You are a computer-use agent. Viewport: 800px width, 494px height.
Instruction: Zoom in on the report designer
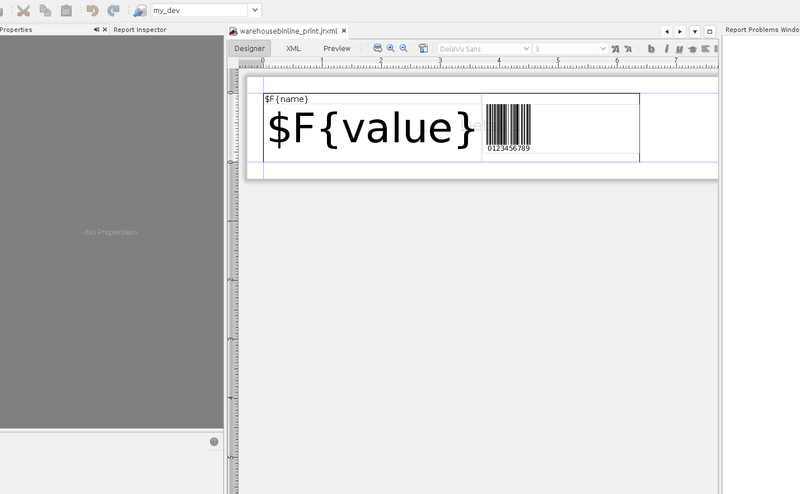click(x=391, y=48)
